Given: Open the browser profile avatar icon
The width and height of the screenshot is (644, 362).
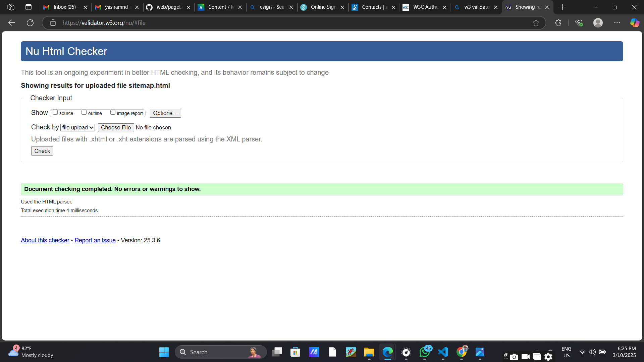Looking at the screenshot, I should pos(598,23).
